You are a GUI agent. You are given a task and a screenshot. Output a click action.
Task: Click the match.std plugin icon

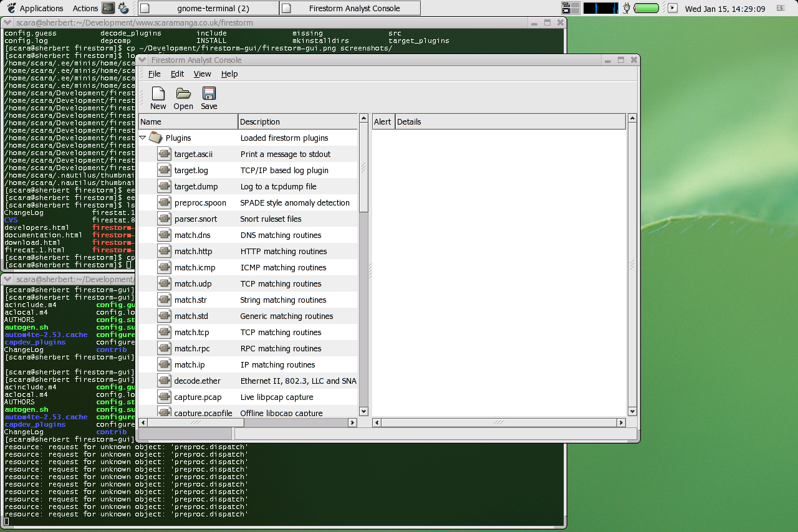(x=165, y=316)
